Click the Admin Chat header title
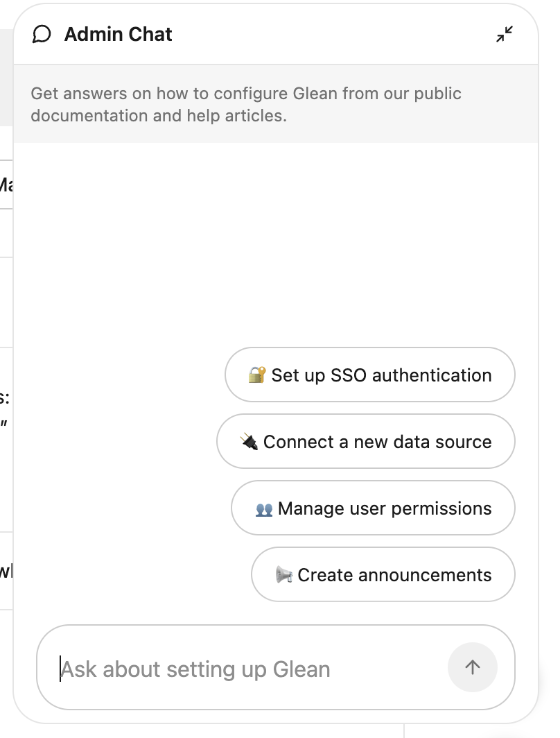Image resolution: width=560 pixels, height=738 pixels. (118, 33)
